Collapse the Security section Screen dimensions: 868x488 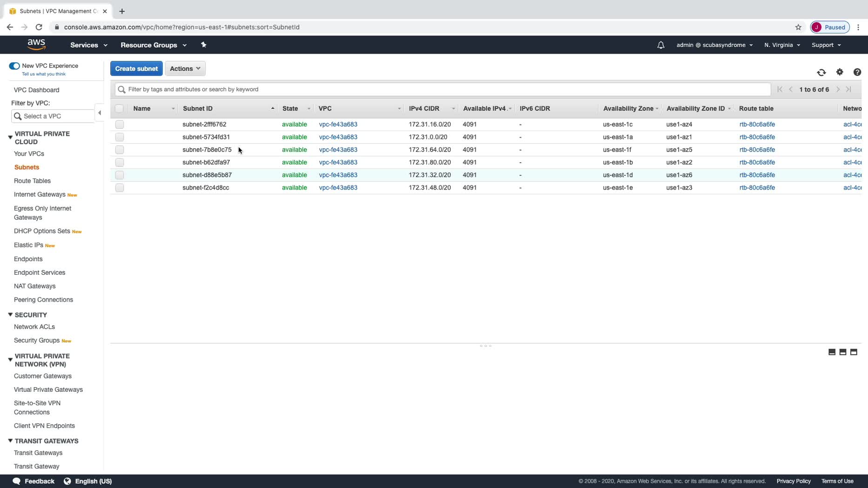pos(10,315)
